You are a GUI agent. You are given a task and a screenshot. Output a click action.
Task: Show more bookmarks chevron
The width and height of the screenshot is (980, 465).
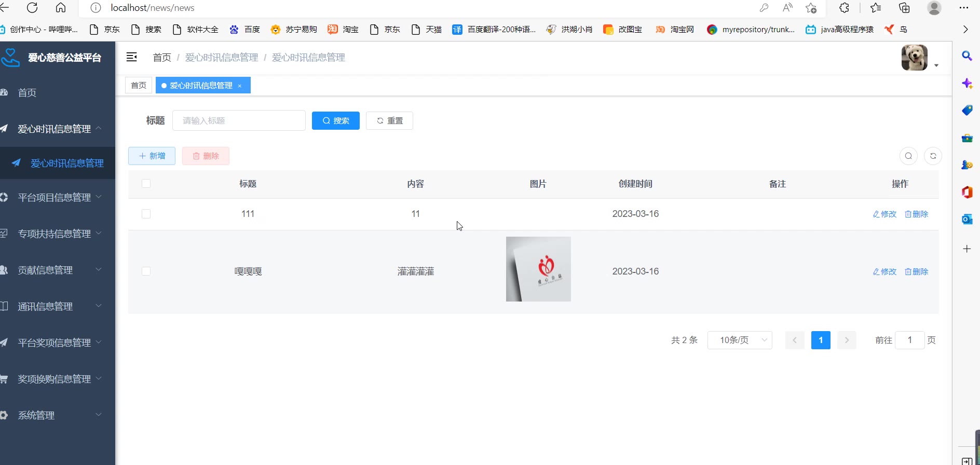[965, 30]
